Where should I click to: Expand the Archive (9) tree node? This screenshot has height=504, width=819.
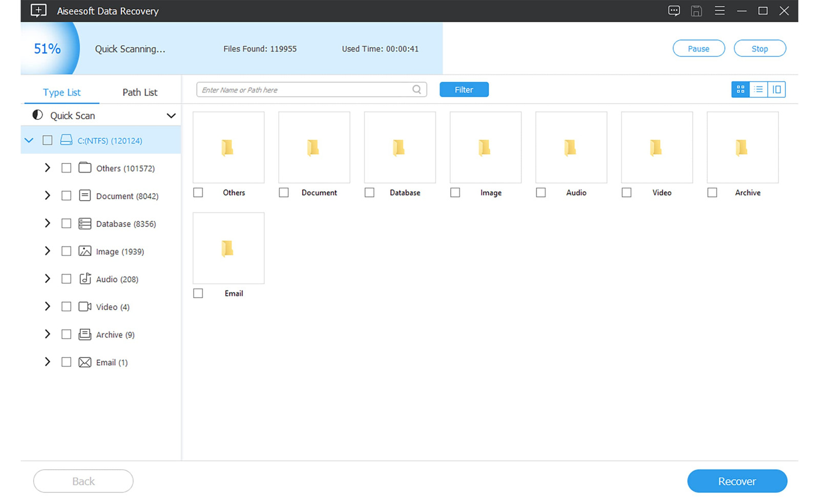pyautogui.click(x=48, y=333)
